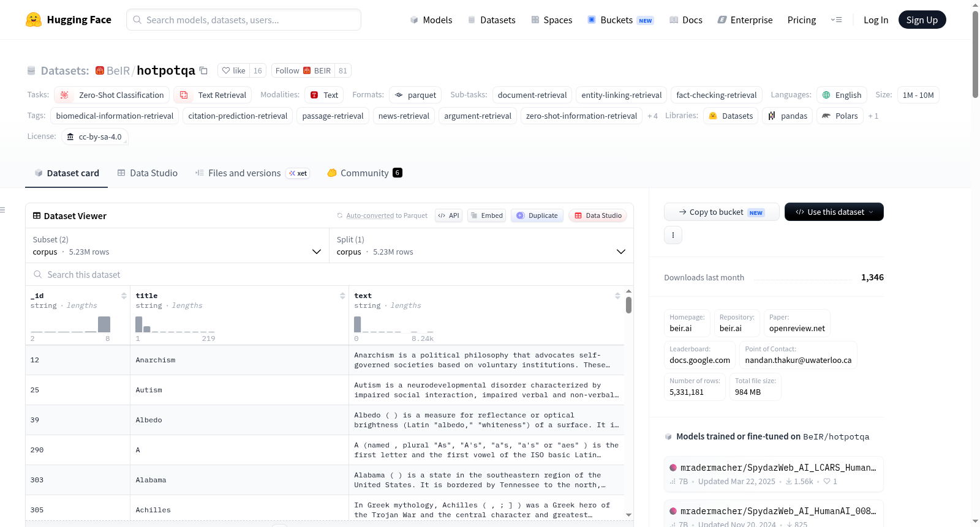Select the Text modality tag
Screen dimensions: 980x527
[x=324, y=95]
